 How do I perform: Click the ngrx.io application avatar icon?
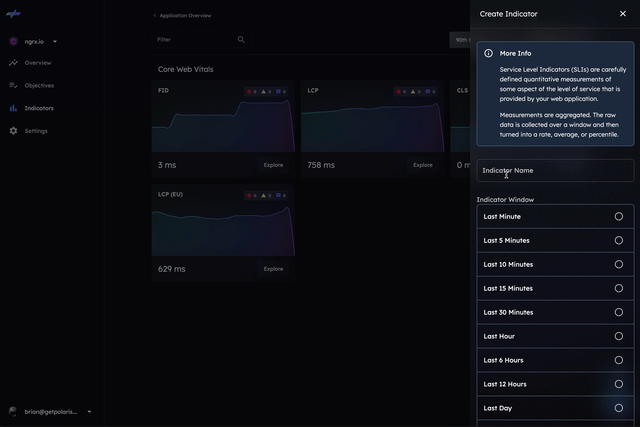[14, 42]
